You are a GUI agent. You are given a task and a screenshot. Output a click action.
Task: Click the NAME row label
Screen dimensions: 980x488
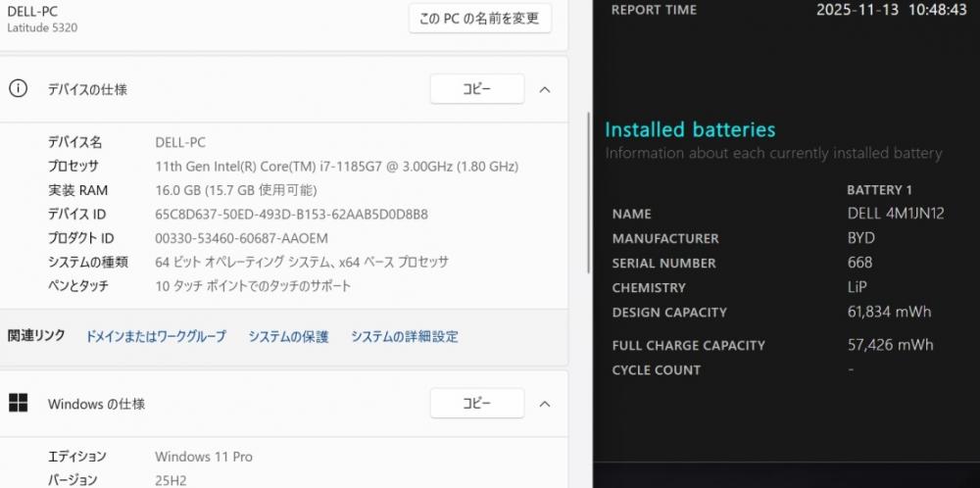tap(632, 215)
